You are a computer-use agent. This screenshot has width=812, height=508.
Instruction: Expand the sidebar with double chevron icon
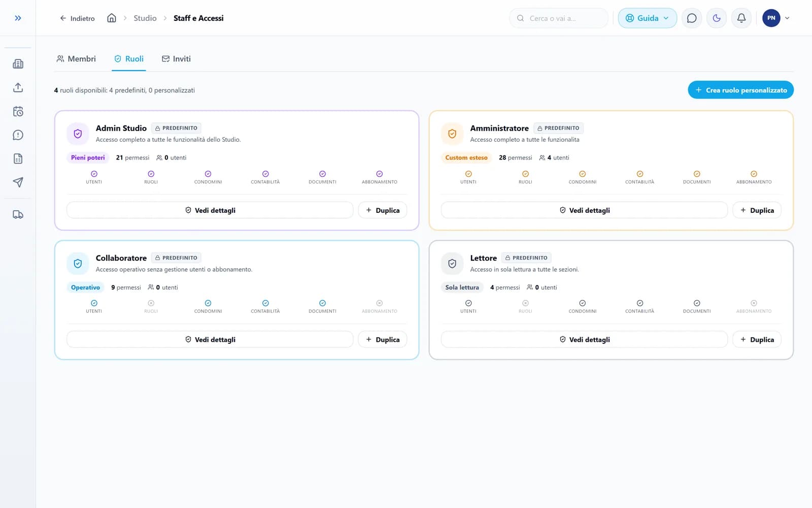click(18, 18)
